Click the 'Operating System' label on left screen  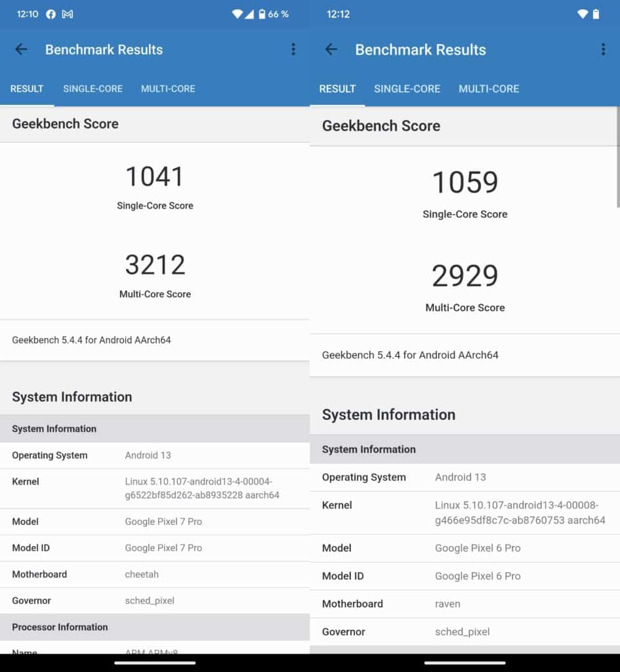[x=50, y=455]
